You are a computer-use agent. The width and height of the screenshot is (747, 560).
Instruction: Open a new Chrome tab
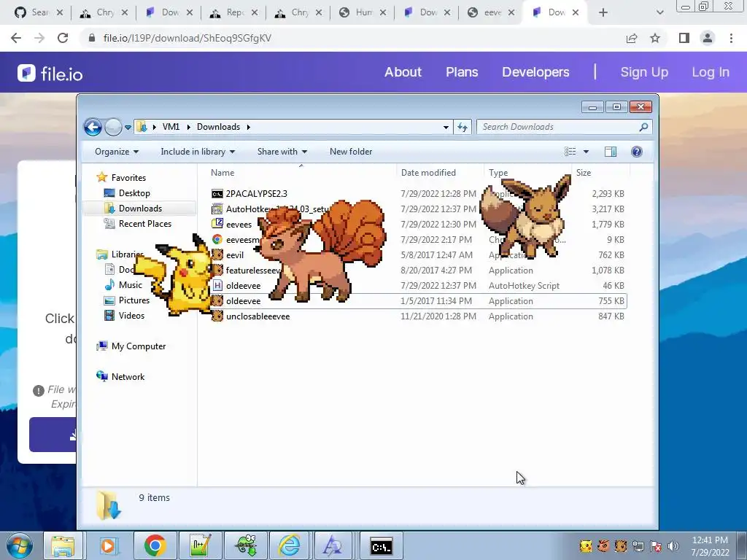click(x=603, y=12)
